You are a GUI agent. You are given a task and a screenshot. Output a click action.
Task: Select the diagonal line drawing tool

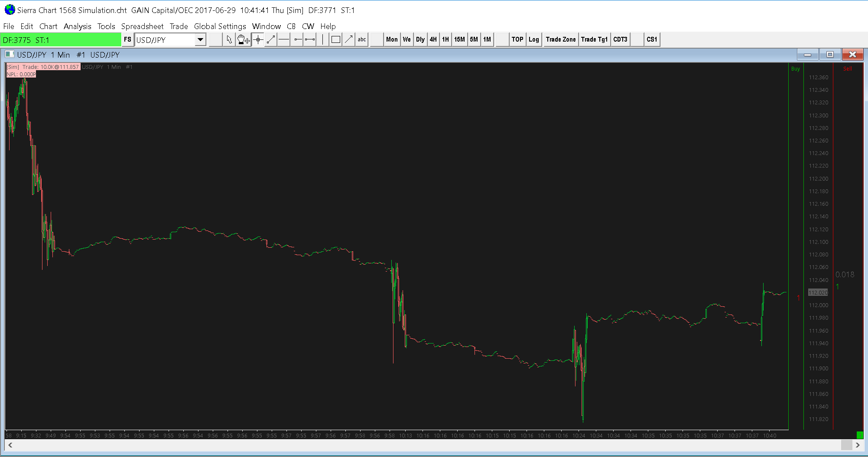pos(271,40)
